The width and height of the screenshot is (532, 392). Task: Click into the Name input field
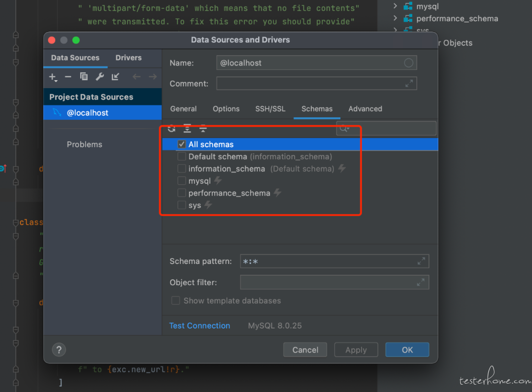[x=316, y=63]
